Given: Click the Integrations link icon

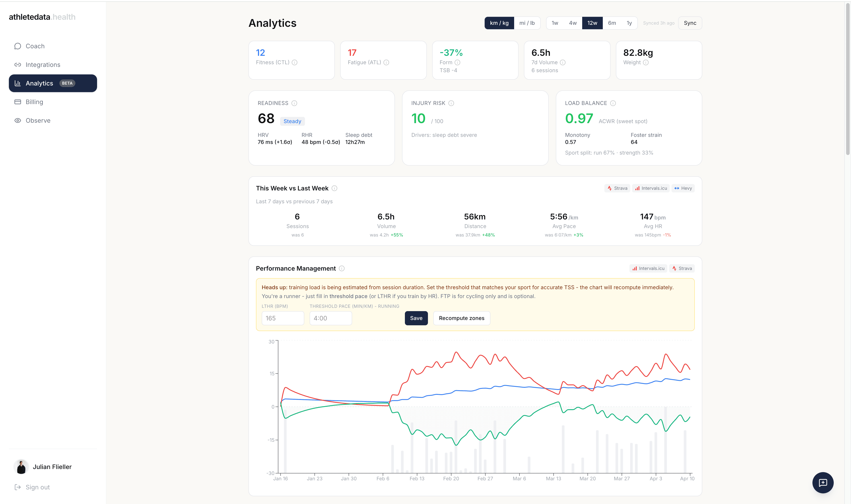Looking at the screenshot, I should point(18,64).
